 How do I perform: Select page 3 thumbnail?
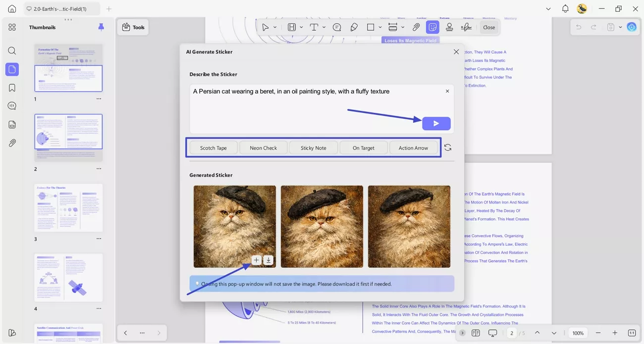68,207
